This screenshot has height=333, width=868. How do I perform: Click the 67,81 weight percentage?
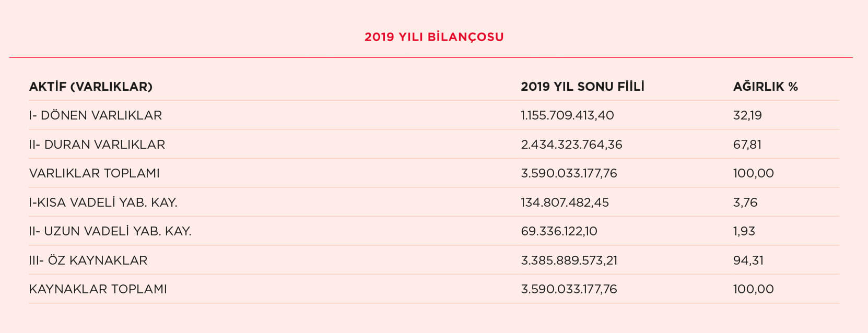point(747,145)
